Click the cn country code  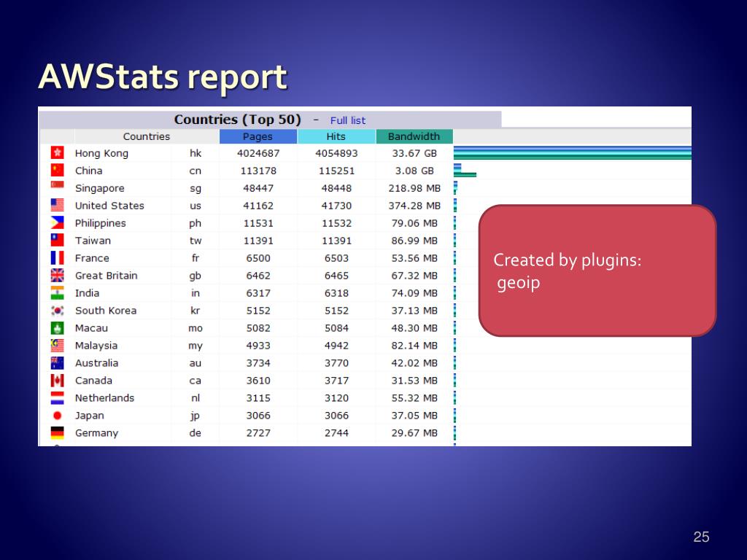click(x=196, y=171)
